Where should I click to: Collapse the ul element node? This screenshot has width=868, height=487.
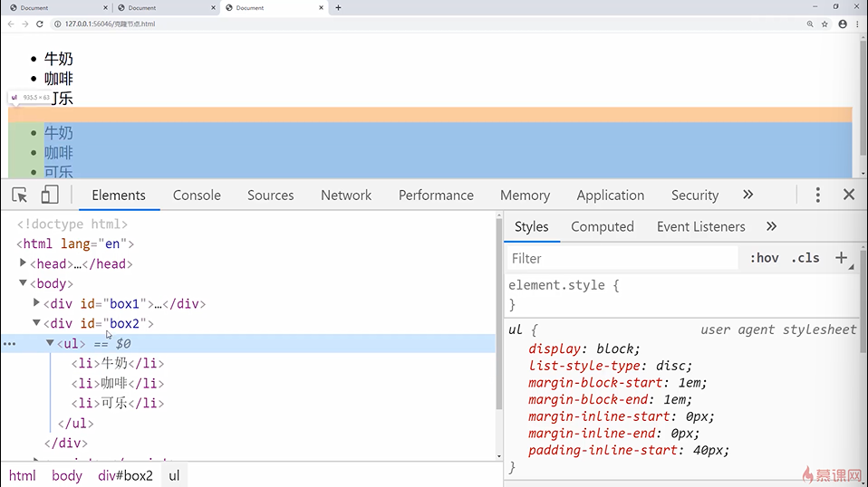click(x=51, y=343)
